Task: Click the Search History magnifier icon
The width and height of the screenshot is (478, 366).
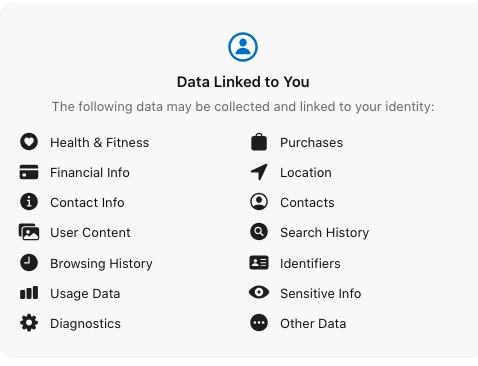Action: (259, 232)
